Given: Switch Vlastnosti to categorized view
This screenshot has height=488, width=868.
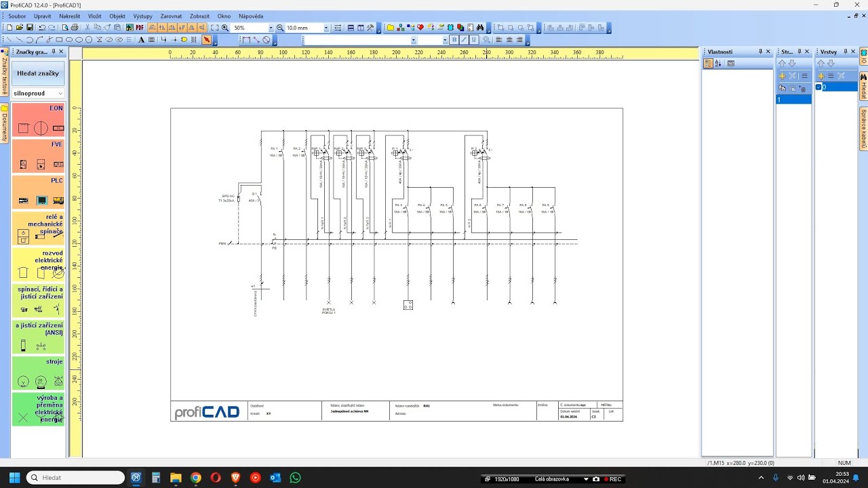Looking at the screenshot, I should pos(708,63).
